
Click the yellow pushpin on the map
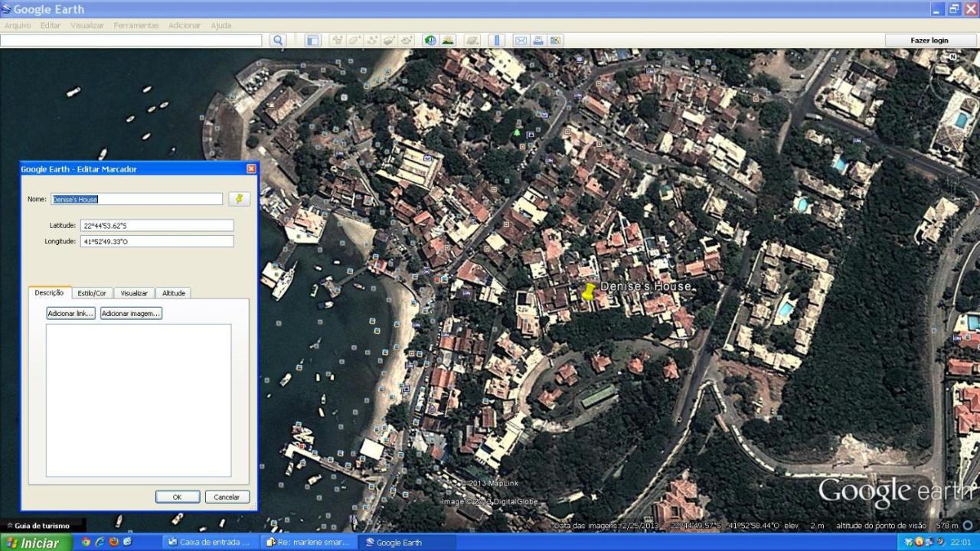point(589,292)
